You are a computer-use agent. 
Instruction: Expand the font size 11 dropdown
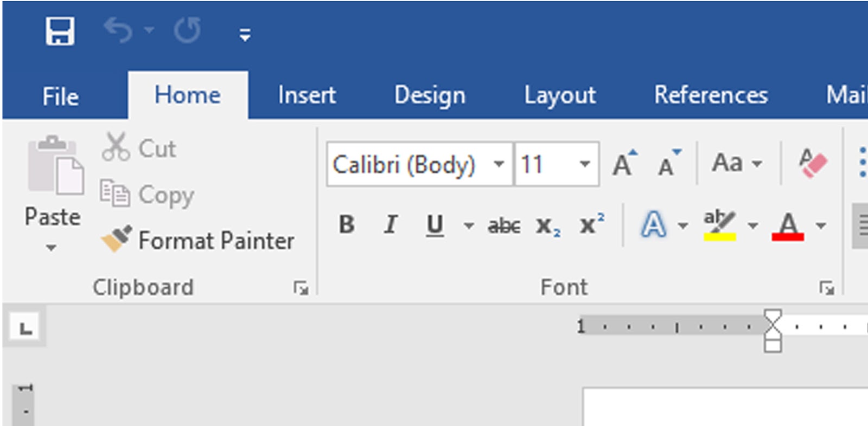tap(584, 164)
